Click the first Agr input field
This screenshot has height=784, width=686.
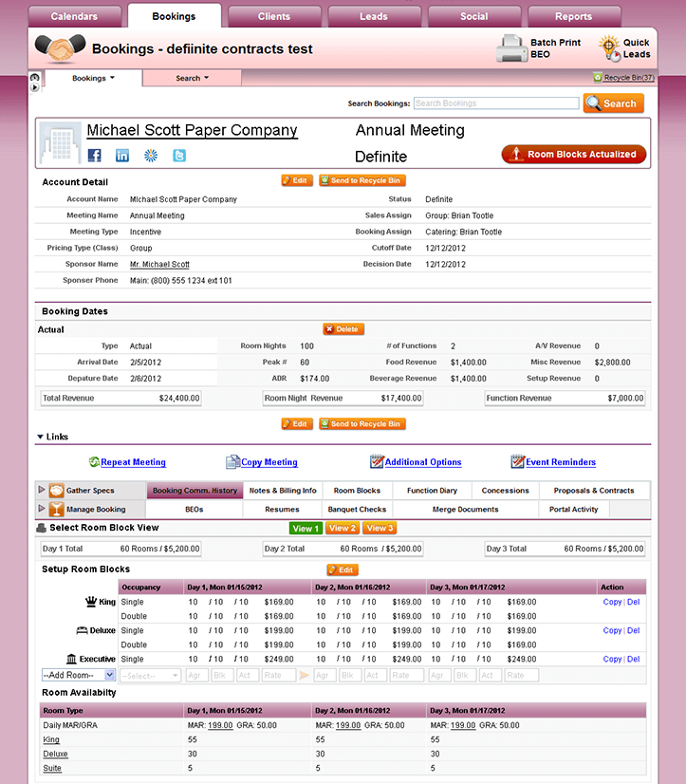pyautogui.click(x=196, y=676)
